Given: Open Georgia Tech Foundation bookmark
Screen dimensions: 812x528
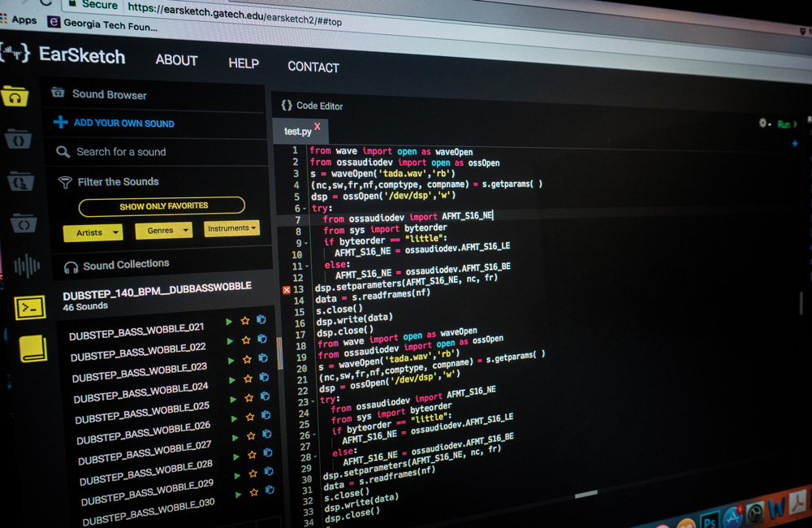Looking at the screenshot, I should (x=102, y=24).
